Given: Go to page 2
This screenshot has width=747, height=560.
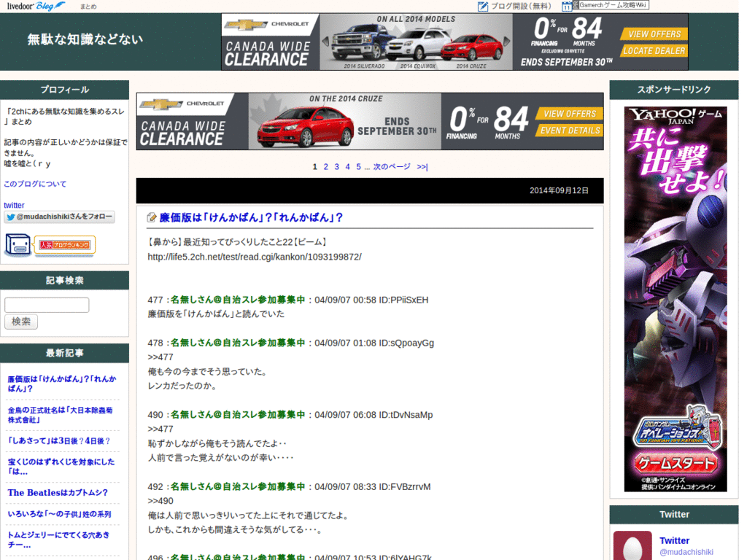Looking at the screenshot, I should pos(326,167).
